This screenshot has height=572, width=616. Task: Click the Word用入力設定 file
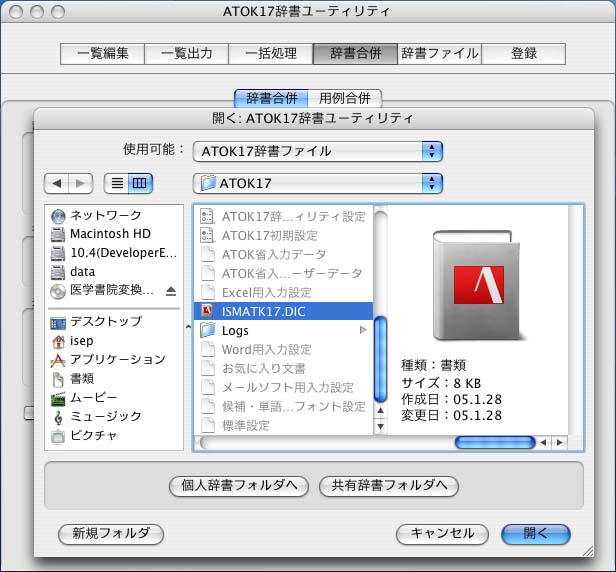(283, 349)
